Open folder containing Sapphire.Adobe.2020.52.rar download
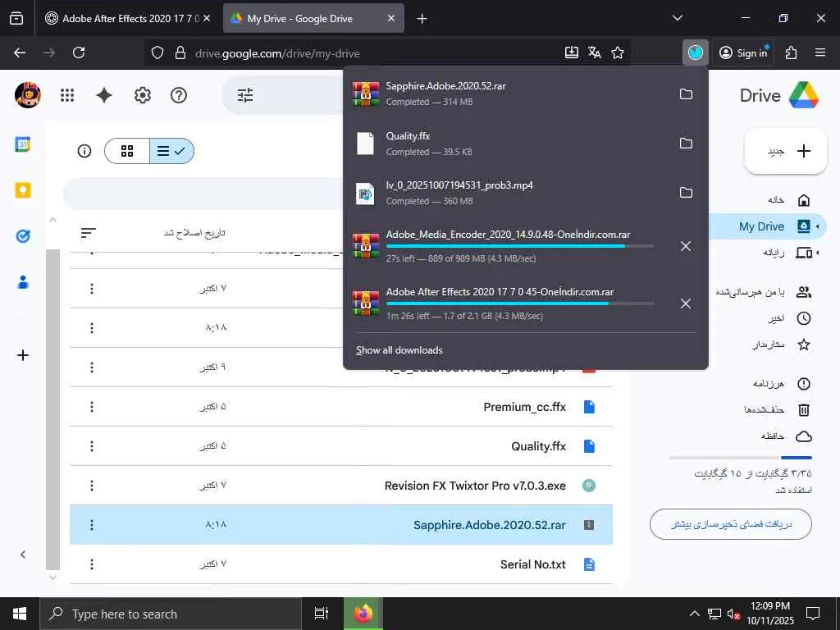 pos(686,94)
